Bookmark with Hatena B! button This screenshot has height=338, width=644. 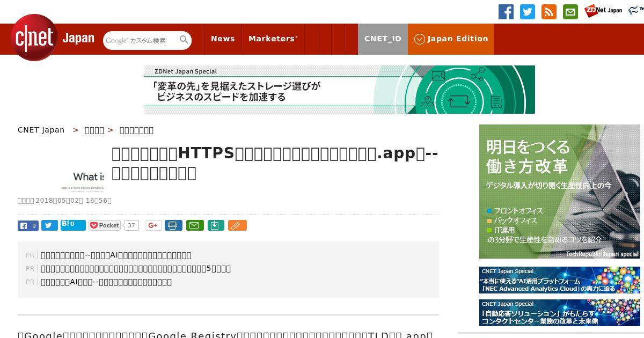(73, 225)
